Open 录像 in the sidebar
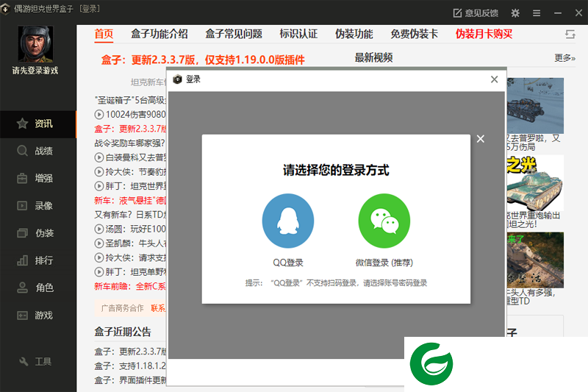The image size is (588, 392). pyautogui.click(x=38, y=206)
